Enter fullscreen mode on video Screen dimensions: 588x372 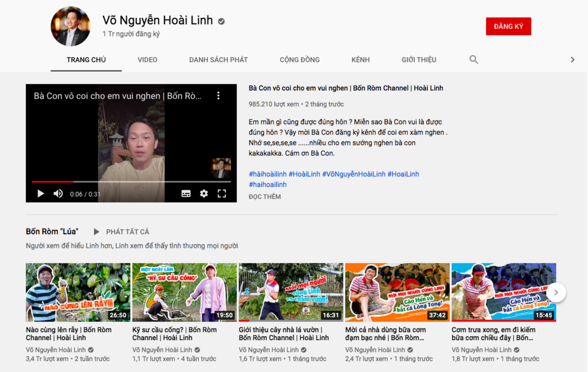[222, 194]
